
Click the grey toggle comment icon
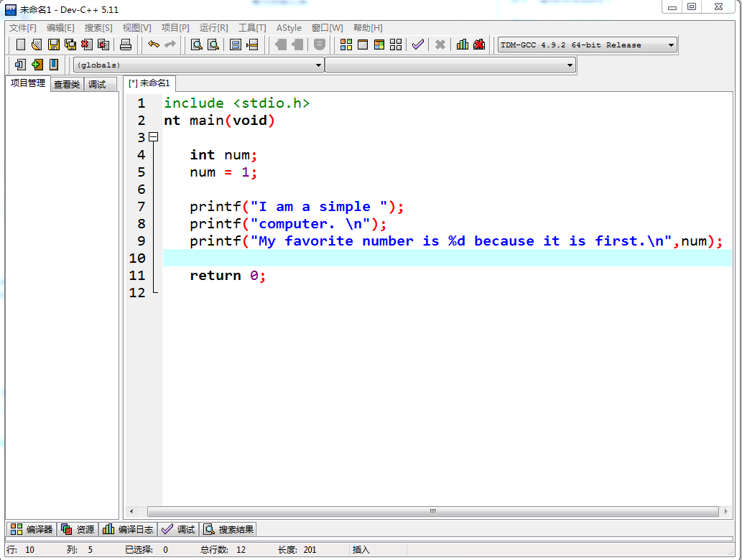pyautogui.click(x=320, y=45)
